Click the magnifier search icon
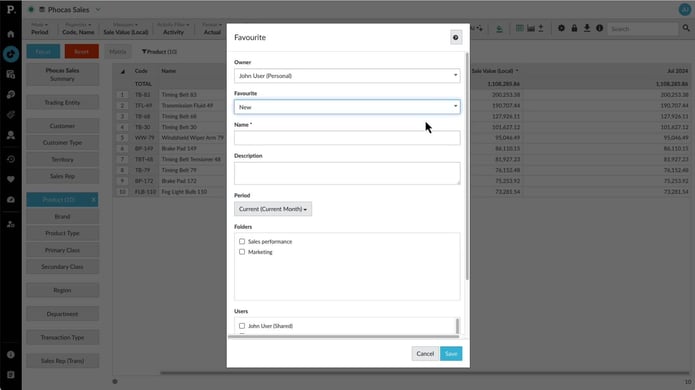Image resolution: width=695 pixels, height=390 pixels. click(x=686, y=28)
